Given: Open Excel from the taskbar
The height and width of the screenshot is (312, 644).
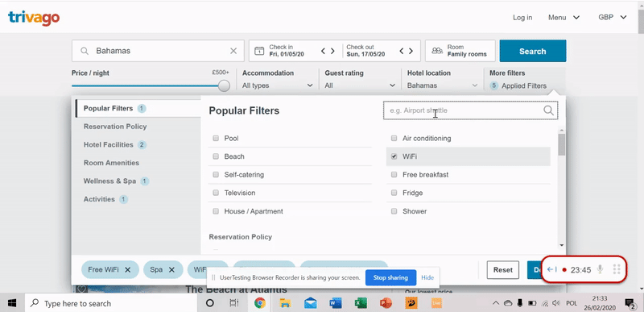Looking at the screenshot, I should [x=361, y=303].
